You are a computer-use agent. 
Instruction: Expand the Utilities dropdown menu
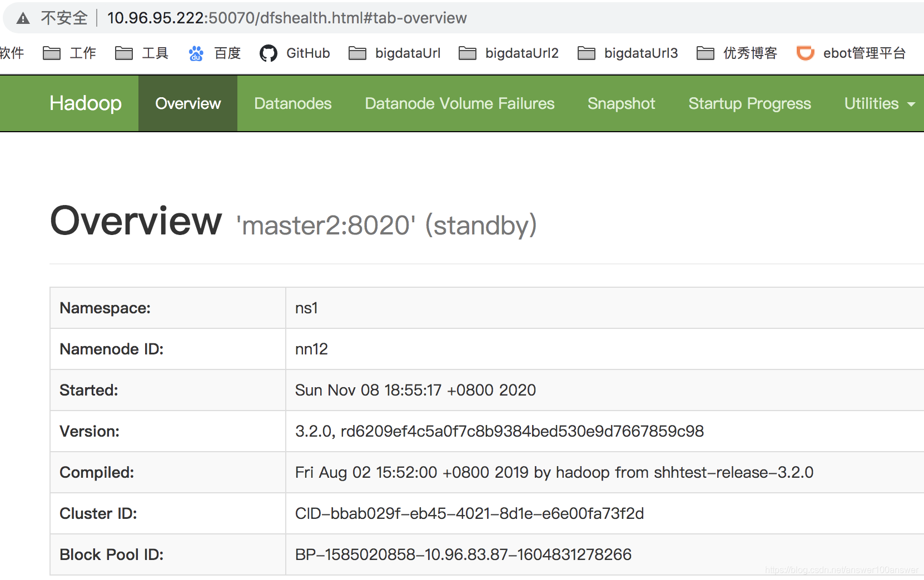click(880, 103)
